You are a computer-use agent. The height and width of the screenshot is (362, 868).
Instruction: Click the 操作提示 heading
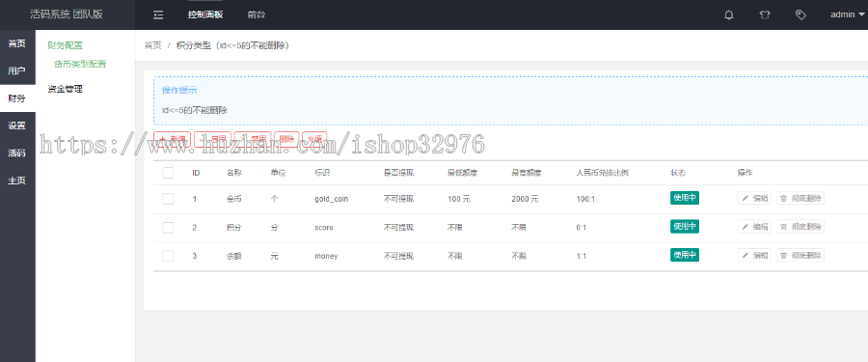[179, 90]
